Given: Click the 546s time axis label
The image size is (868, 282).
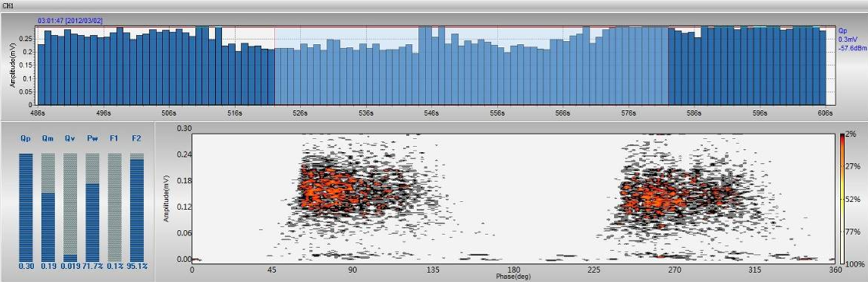Looking at the screenshot, I should (x=431, y=112).
